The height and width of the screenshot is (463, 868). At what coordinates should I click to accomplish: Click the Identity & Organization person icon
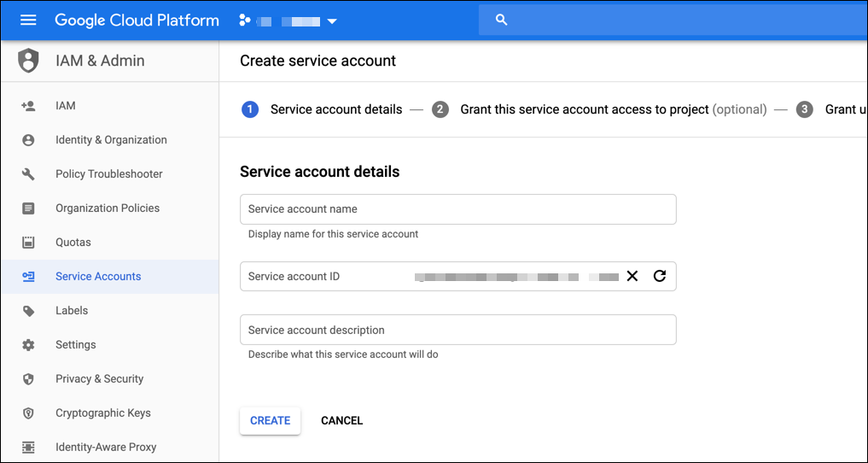click(x=28, y=140)
